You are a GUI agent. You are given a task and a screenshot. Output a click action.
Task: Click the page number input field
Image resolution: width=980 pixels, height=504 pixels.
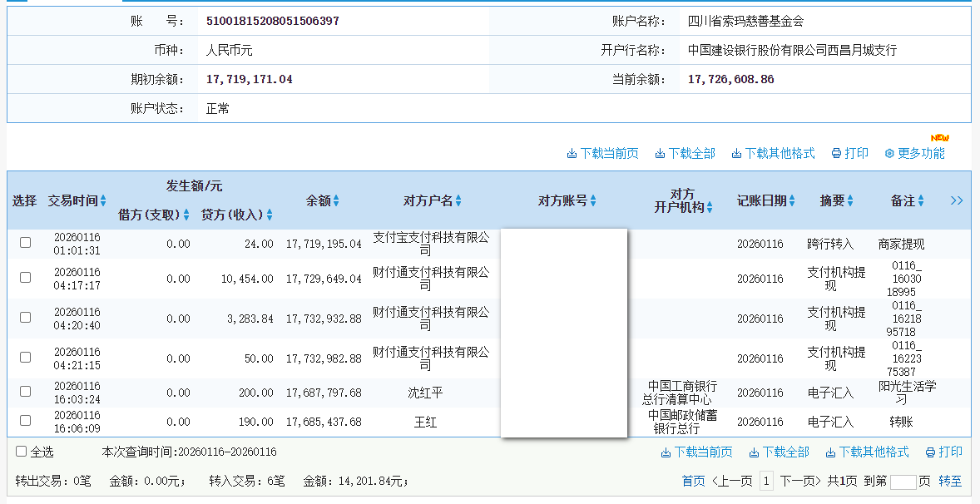tap(903, 482)
